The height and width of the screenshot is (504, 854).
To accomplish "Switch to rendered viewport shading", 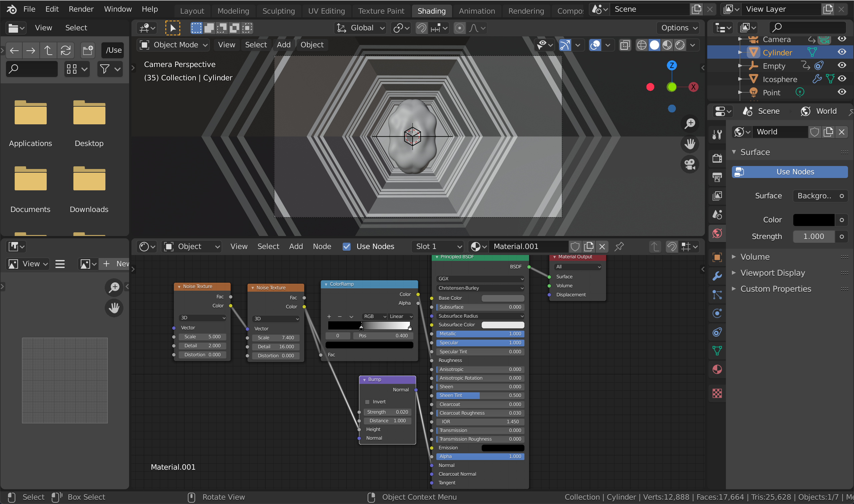I will tap(680, 45).
